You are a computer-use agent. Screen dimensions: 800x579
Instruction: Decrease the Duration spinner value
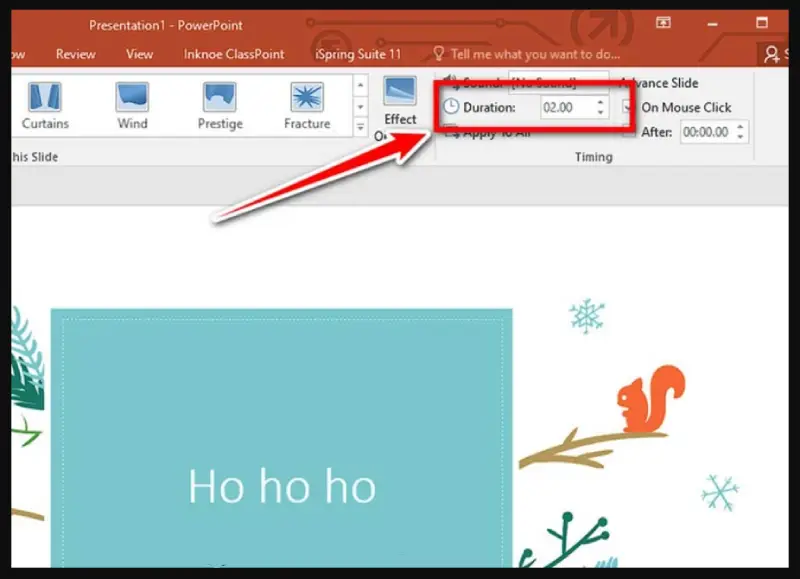coord(601,112)
